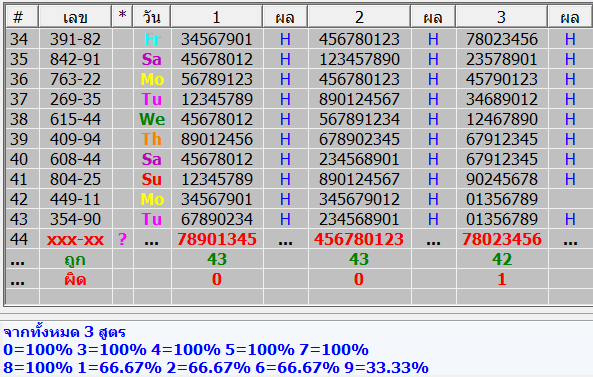Click the Fr day cell in row 34
Viewport: 593px width, 377px height.
point(152,39)
